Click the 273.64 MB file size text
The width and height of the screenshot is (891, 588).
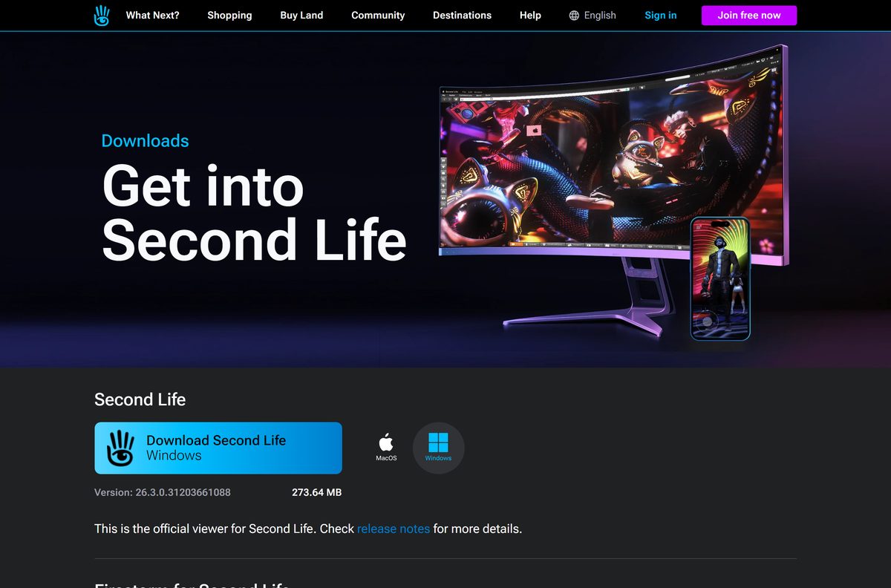(x=317, y=492)
